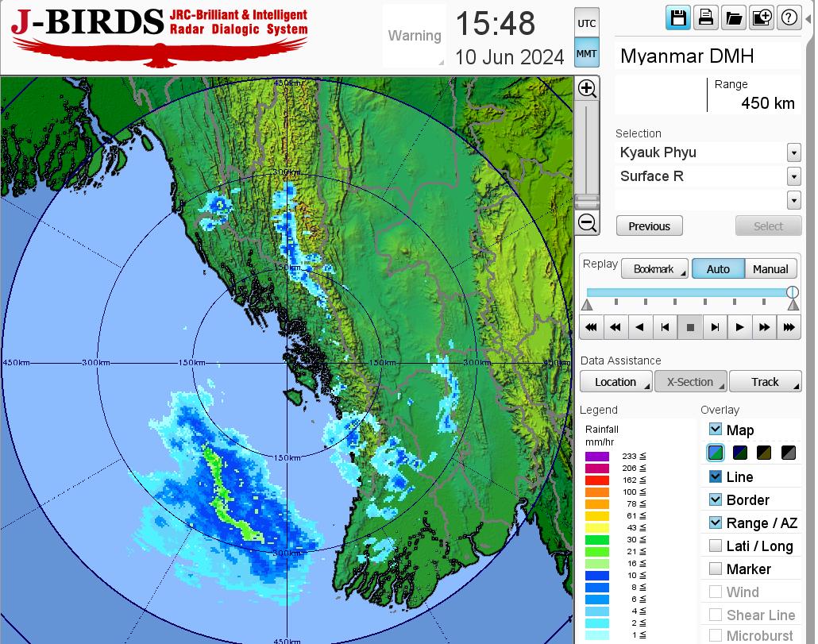
Task: Switch the time display to UTC
Action: click(x=586, y=24)
